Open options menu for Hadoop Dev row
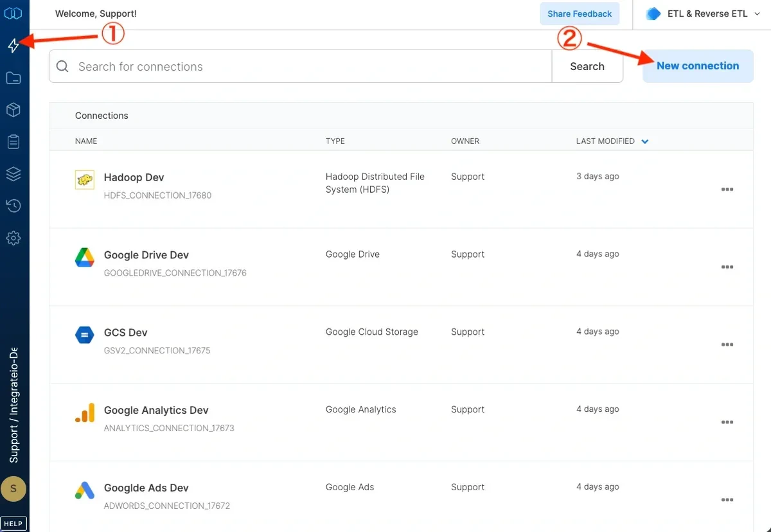The image size is (771, 532). click(727, 190)
